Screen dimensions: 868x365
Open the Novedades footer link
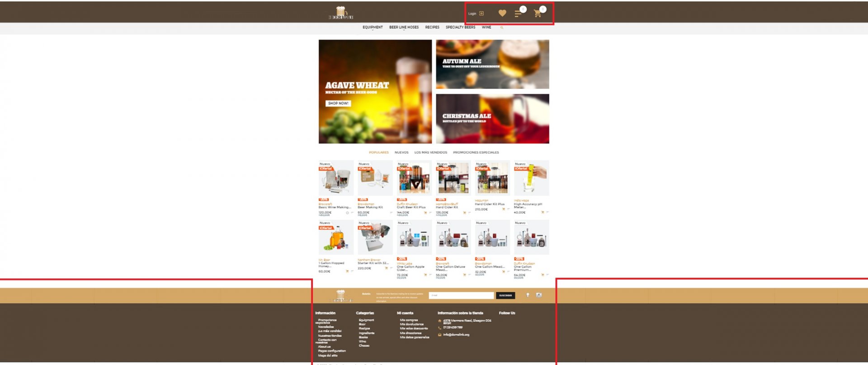(326, 327)
